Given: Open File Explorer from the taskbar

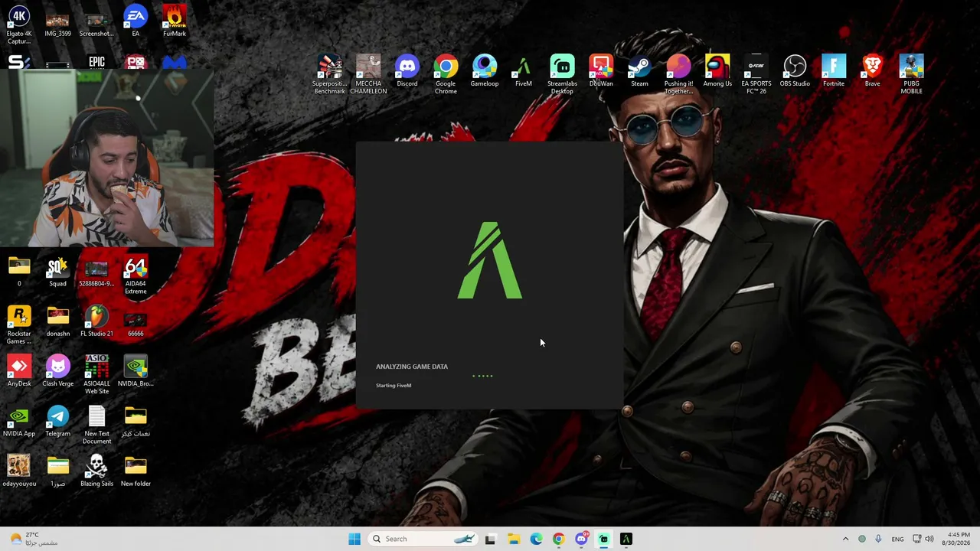Looking at the screenshot, I should pyautogui.click(x=513, y=539).
